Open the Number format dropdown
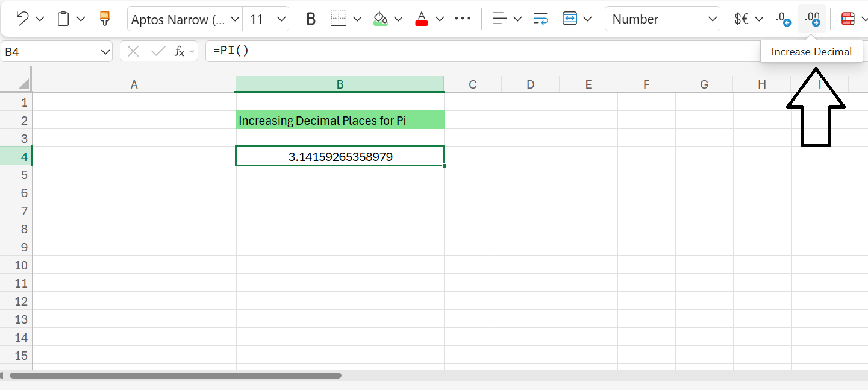The width and height of the screenshot is (868, 390). (662, 19)
